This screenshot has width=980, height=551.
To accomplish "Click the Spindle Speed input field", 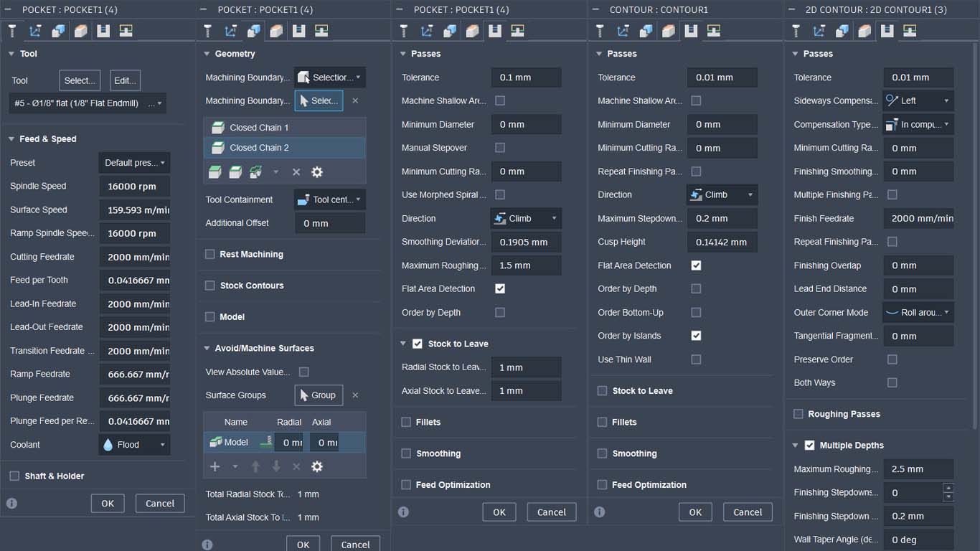I will pyautogui.click(x=135, y=187).
